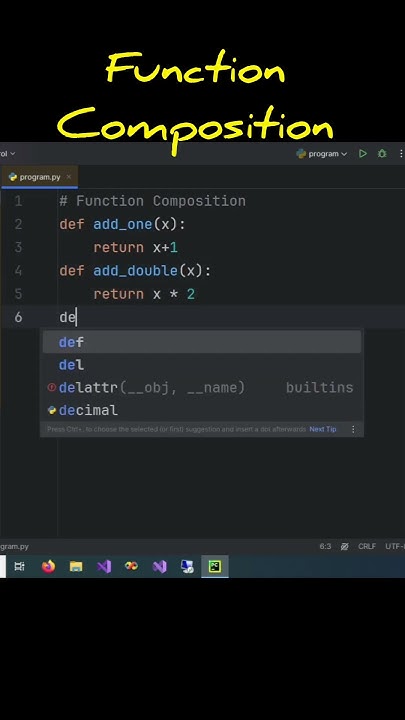Click the 6:3 cursor position indicator
This screenshot has height=720, width=405.
325,546
